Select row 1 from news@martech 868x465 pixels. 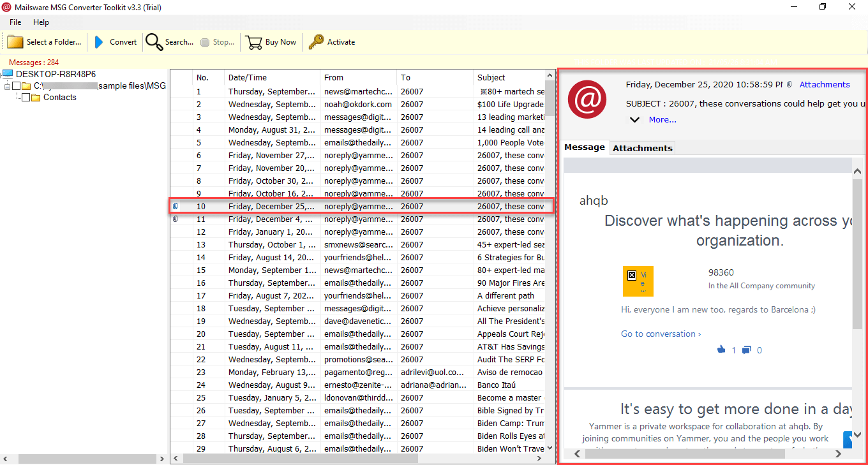[358, 91]
